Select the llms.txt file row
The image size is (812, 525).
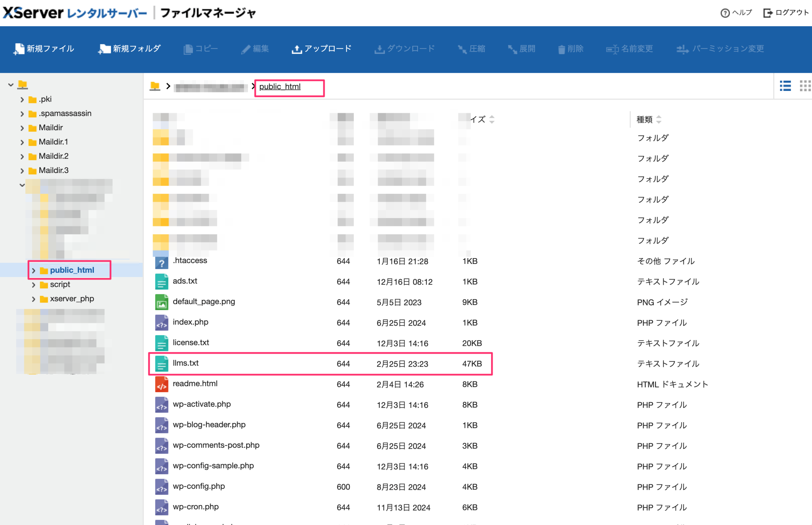click(x=186, y=363)
